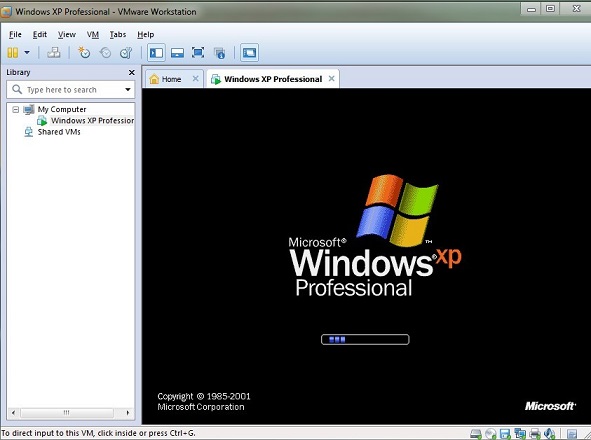This screenshot has width=591, height=440.
Task: Toggle the thumbnail bar view button
Action: [x=177, y=52]
